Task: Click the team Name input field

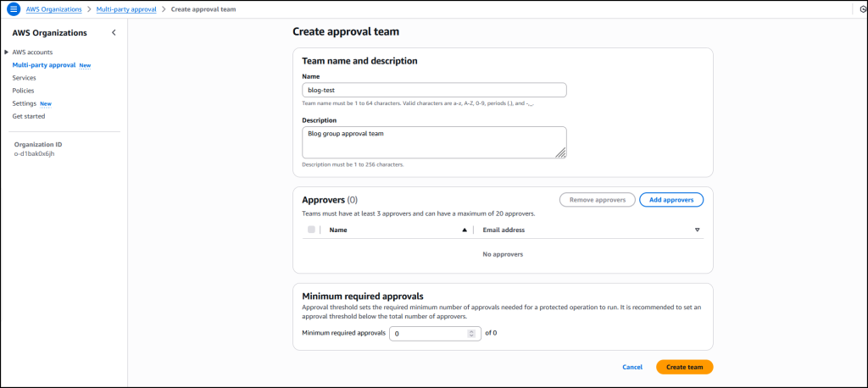Action: (x=434, y=90)
